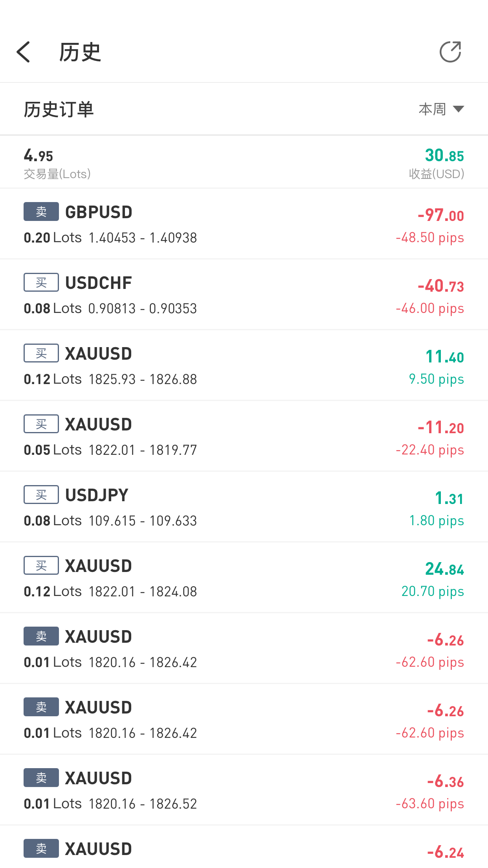The width and height of the screenshot is (488, 868).
Task: Open the 本周 period dropdown
Action: 441,109
